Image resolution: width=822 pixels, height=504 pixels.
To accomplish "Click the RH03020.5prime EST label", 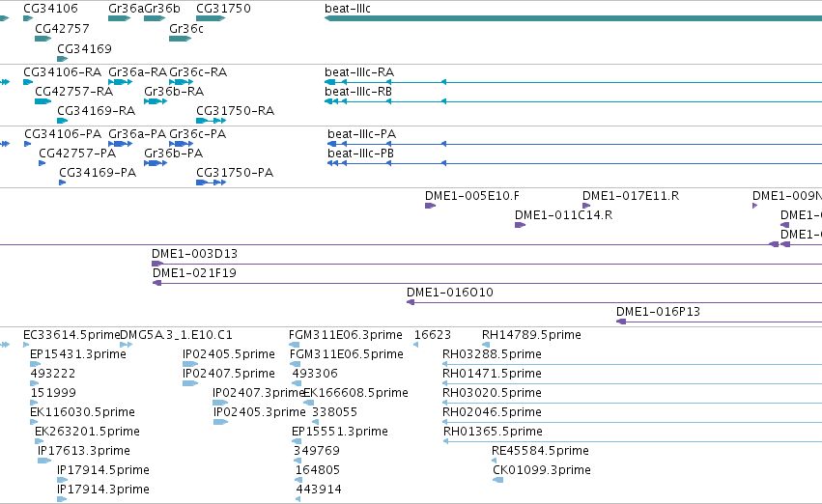I will pos(492,393).
